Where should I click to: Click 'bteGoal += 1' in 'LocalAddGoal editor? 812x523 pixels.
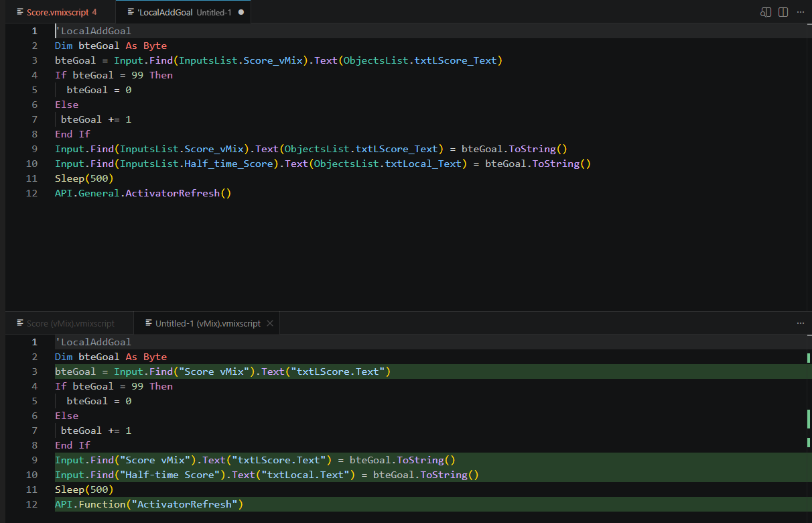click(x=96, y=119)
